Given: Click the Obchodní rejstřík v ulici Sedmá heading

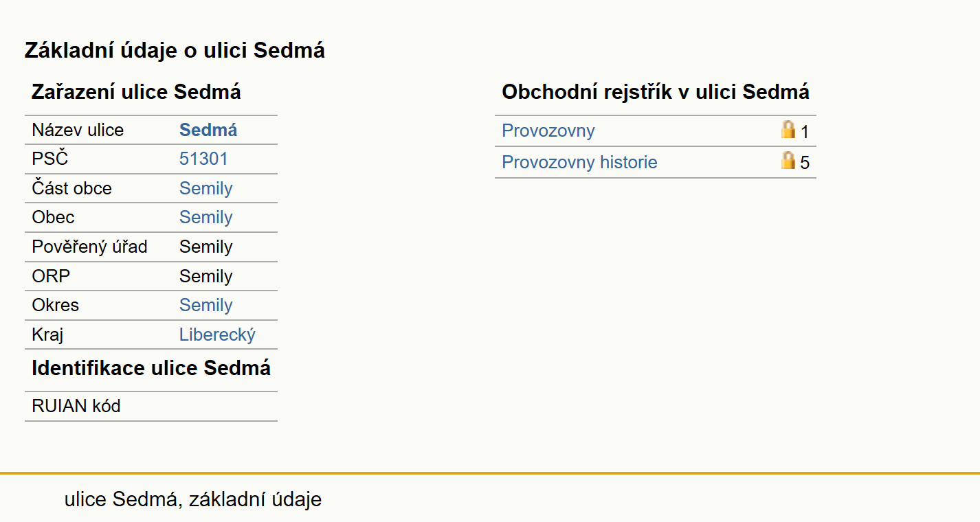Looking at the screenshot, I should pos(656,92).
